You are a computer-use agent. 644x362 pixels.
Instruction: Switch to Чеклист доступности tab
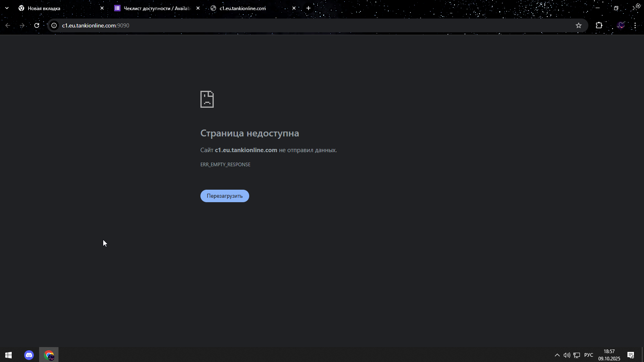(156, 8)
